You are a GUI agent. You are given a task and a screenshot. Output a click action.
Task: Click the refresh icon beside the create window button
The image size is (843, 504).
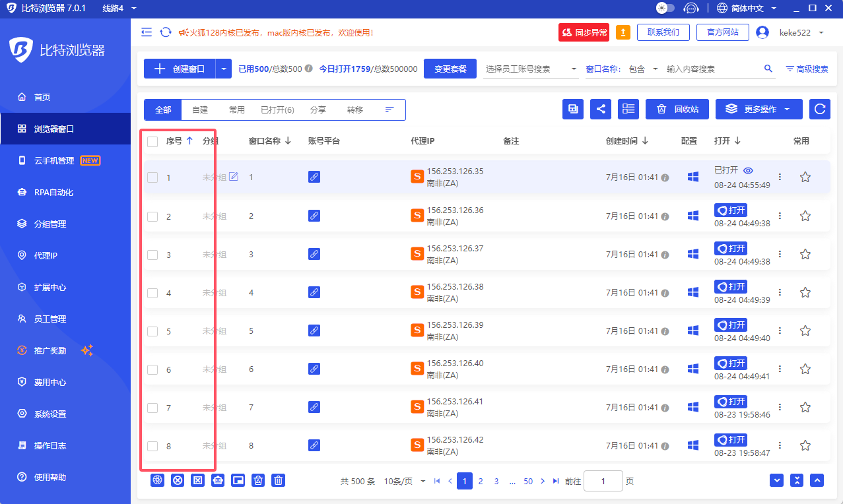(x=166, y=32)
